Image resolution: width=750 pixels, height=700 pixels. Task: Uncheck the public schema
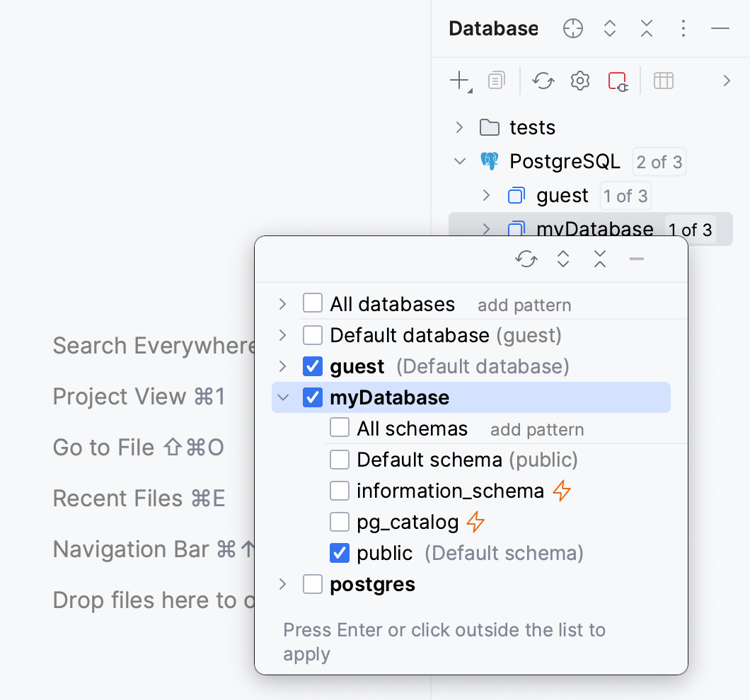(340, 553)
